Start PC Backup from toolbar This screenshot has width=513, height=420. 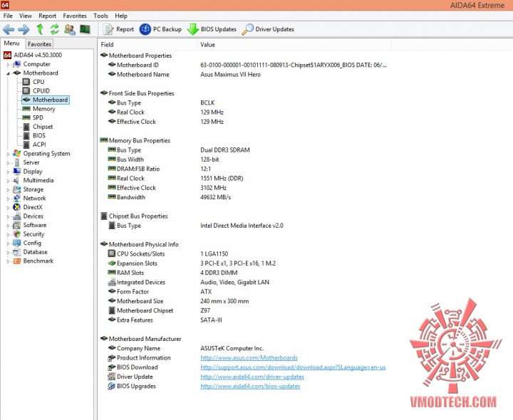(160, 29)
